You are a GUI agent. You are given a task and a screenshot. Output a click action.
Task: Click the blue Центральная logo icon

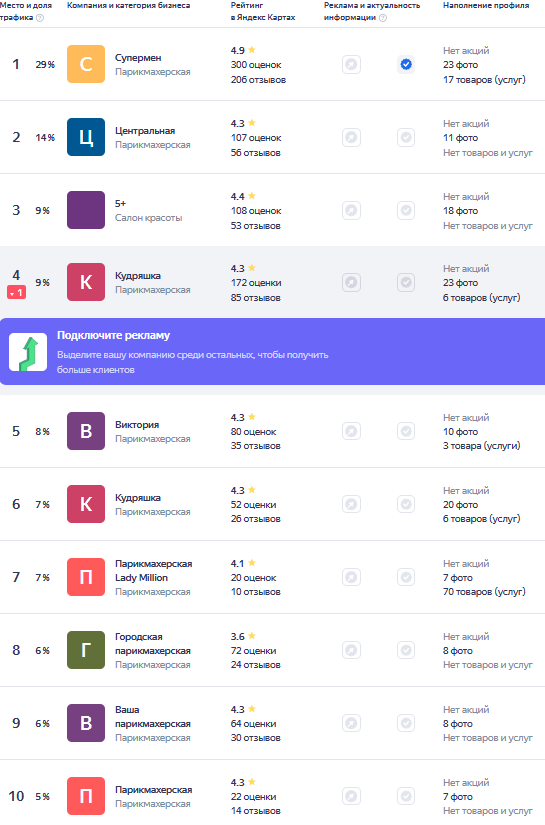86,137
